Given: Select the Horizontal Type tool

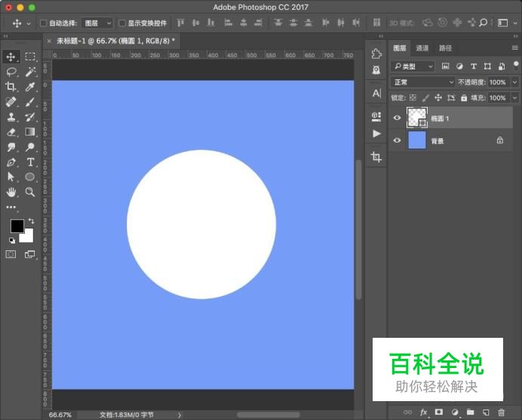Looking at the screenshot, I should point(30,162).
